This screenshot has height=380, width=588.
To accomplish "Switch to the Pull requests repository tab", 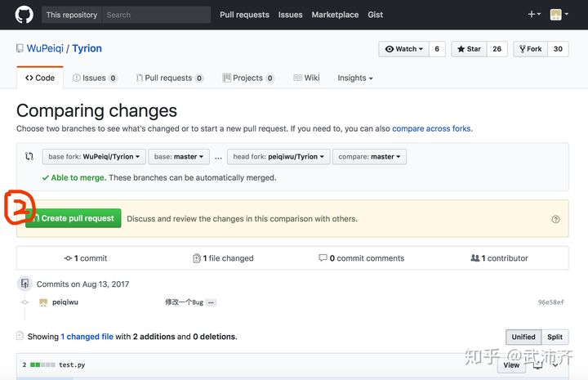I will point(169,78).
